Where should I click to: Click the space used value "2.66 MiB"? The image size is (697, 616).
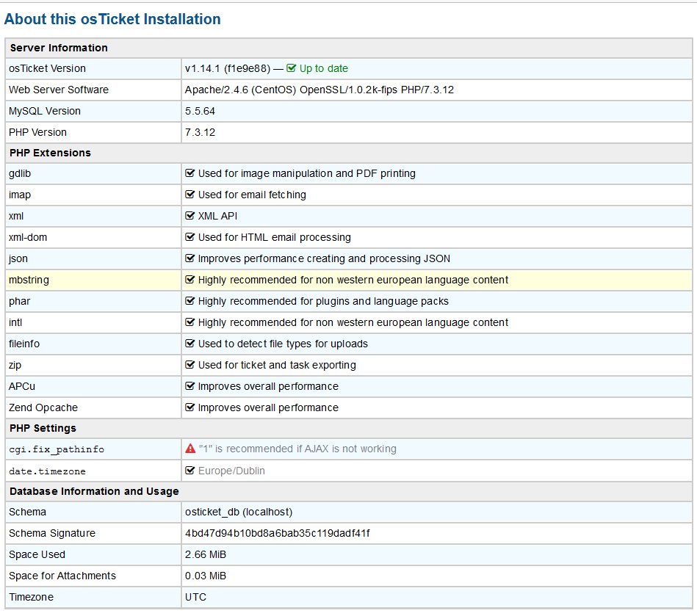[x=206, y=554]
